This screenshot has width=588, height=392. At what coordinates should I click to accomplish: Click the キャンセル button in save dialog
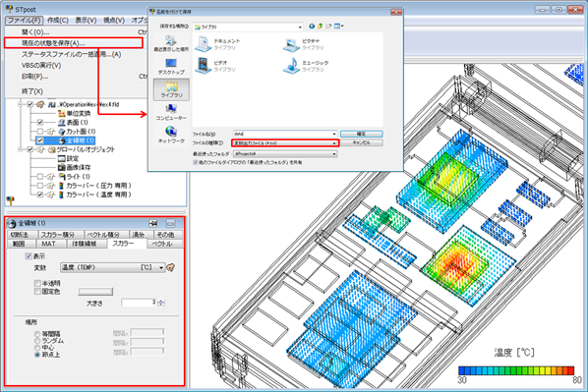361,142
